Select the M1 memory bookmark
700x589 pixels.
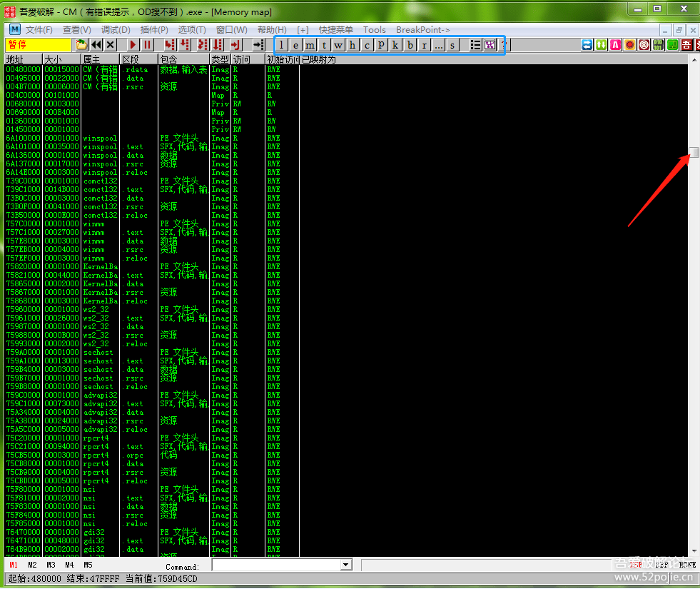point(14,565)
